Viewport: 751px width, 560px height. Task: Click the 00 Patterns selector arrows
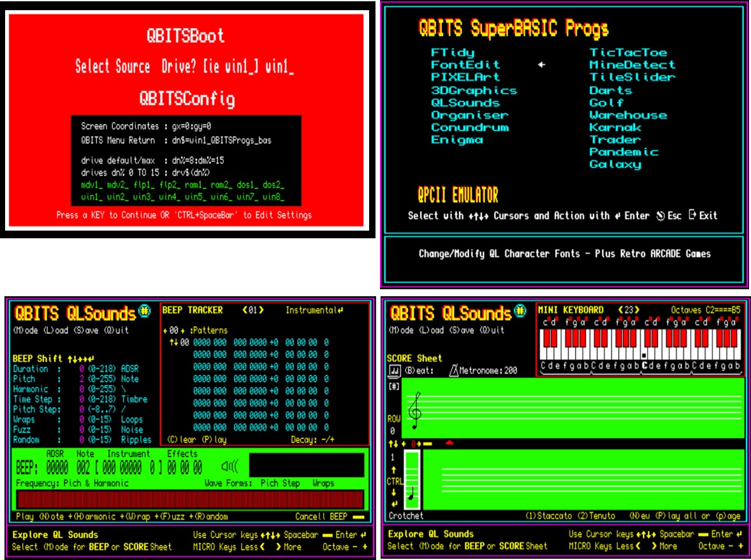pos(174,331)
